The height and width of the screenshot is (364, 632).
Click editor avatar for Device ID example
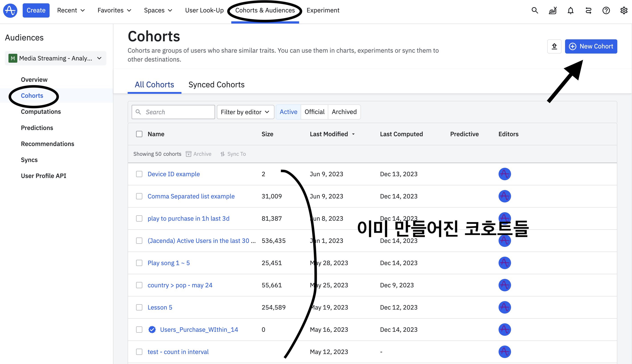tap(504, 174)
